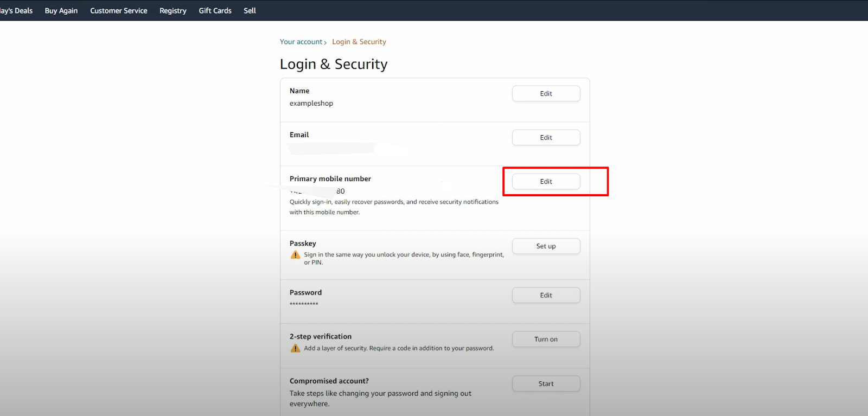Click the 'Email' section label
Screen dimensions: 868x416
[299, 135]
